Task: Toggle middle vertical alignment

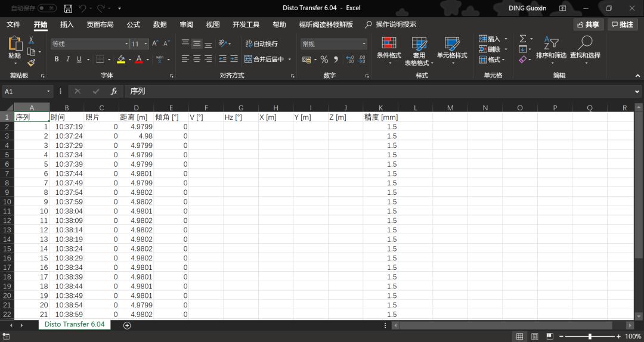Action: point(197,43)
